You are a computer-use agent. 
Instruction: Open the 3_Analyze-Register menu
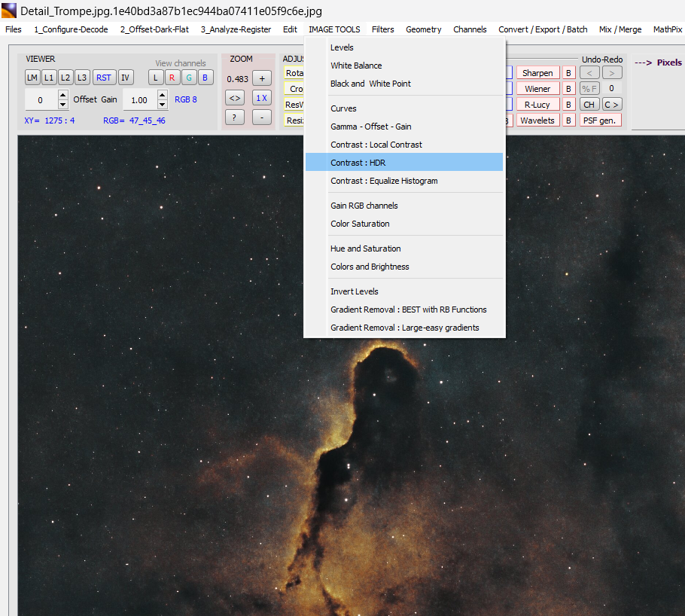236,29
